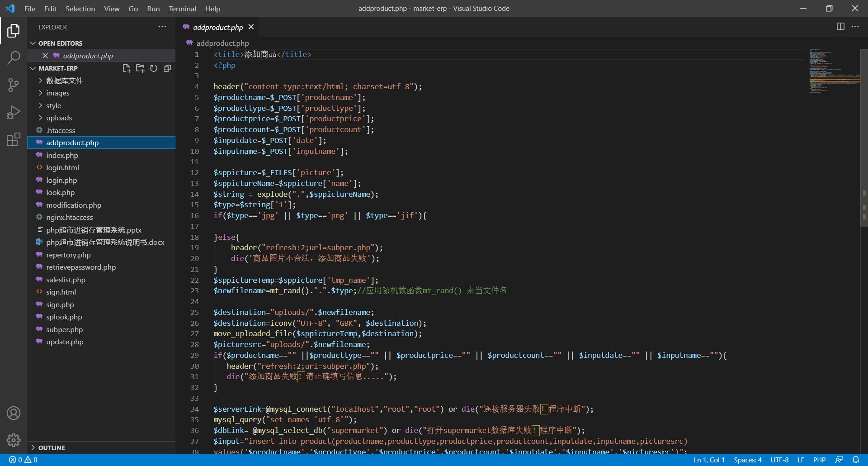Click New File icon in MARKET-ERP header
This screenshot has height=466, width=868.
(127, 68)
